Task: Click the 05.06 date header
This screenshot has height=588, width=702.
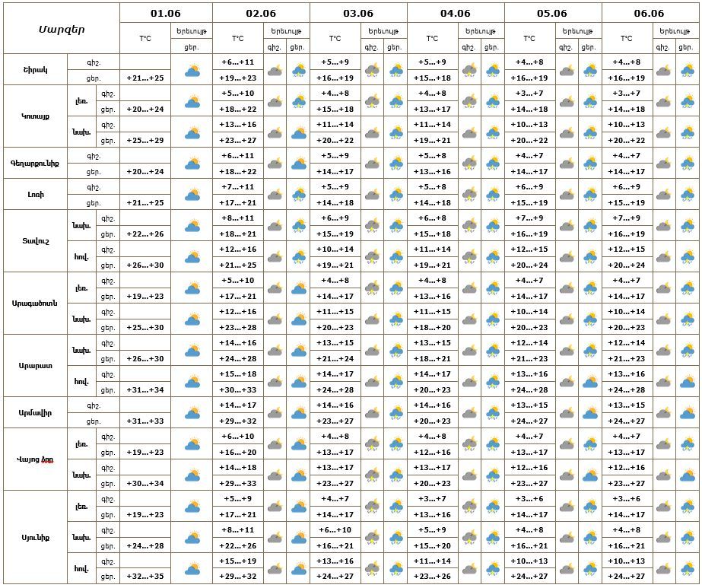Action: click(x=552, y=13)
